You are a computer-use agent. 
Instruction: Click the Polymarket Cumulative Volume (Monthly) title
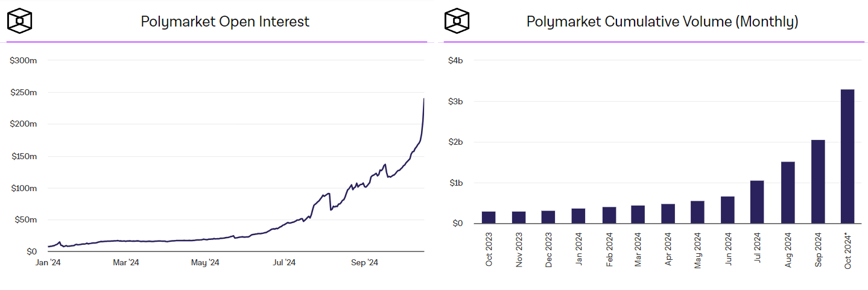662,22
